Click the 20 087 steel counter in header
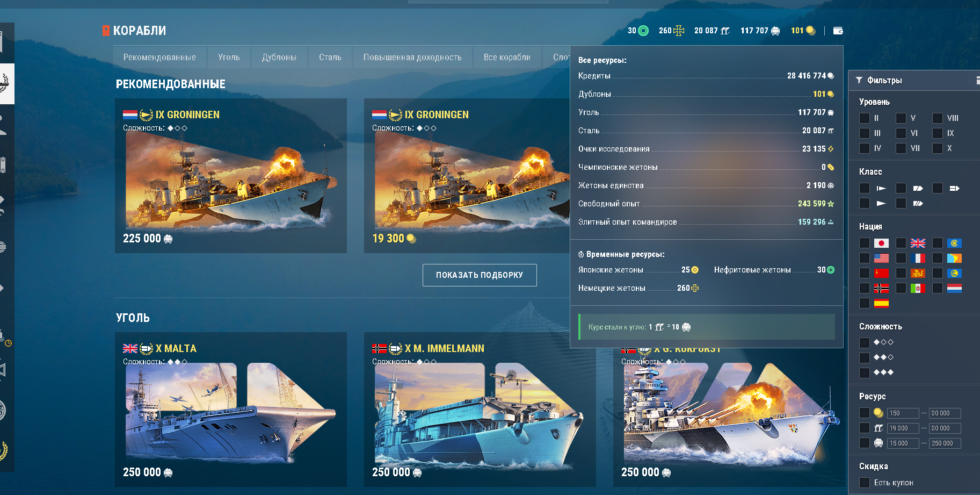This screenshot has width=980, height=495. pyautogui.click(x=712, y=31)
